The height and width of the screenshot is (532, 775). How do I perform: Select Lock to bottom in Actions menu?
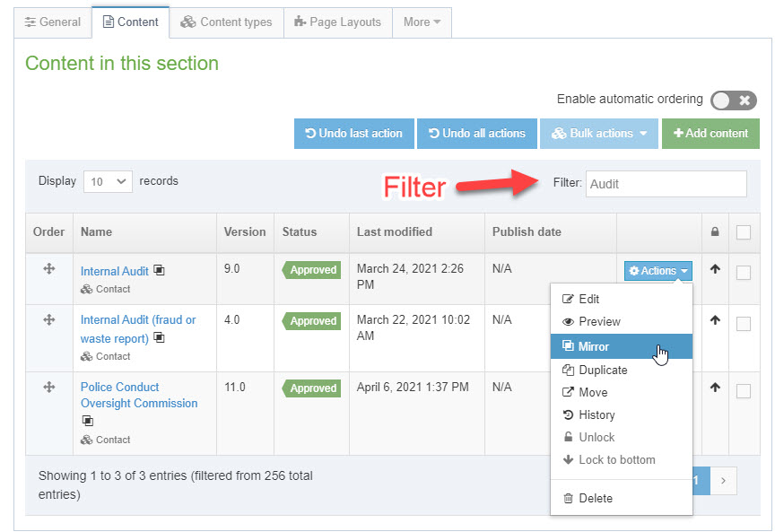coord(622,460)
